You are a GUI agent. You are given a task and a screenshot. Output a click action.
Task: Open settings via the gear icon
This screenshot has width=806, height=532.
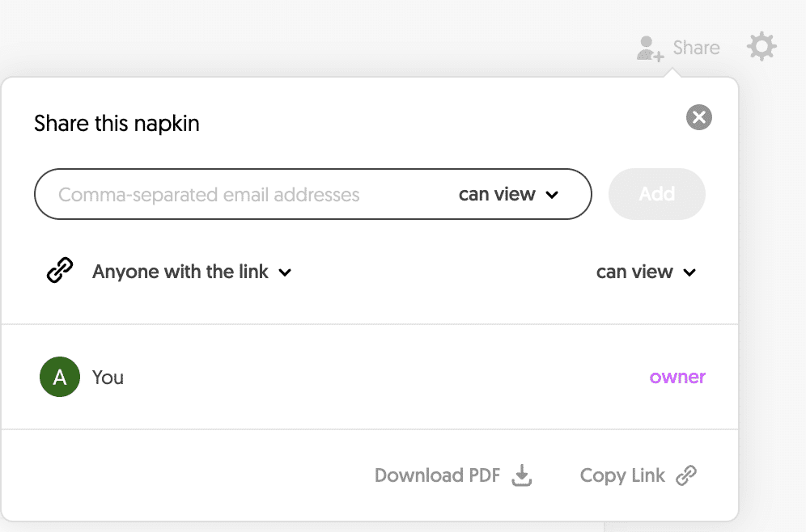coord(761,47)
